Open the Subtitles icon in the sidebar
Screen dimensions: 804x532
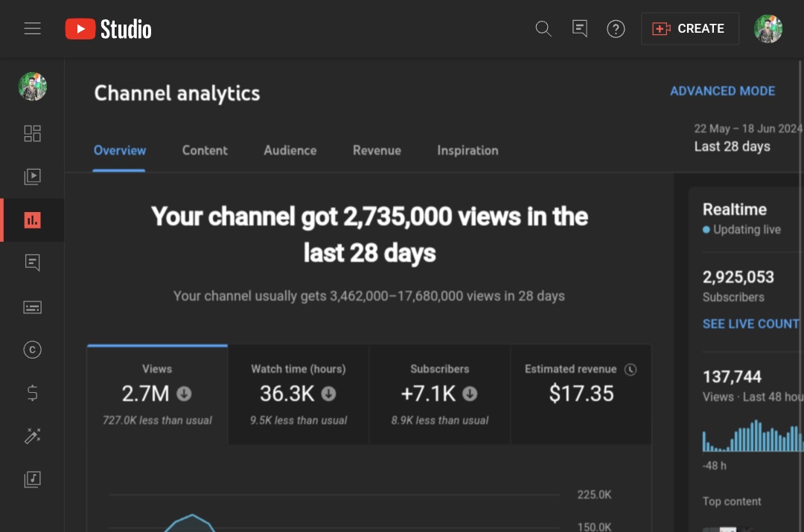(32, 307)
